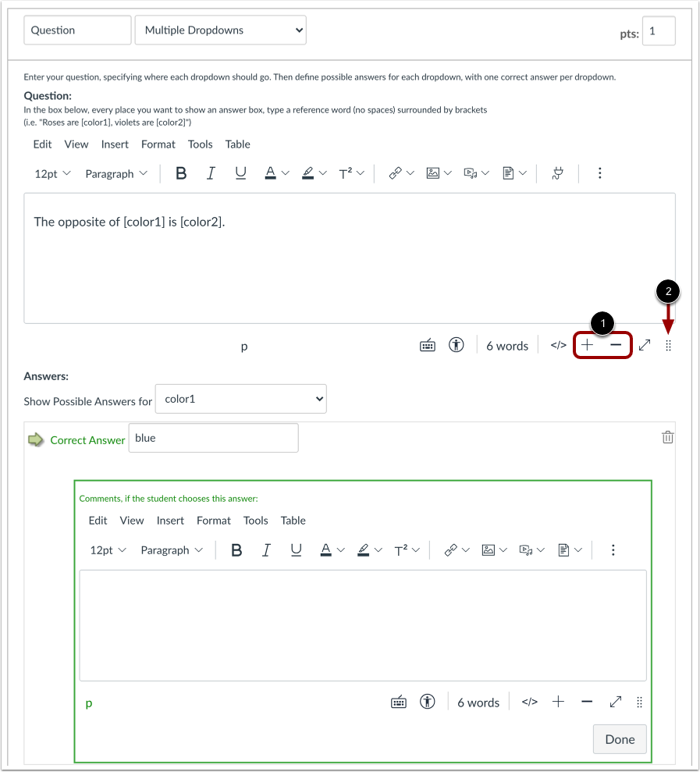
Task: Toggle bold text formatting
Action: tap(181, 173)
